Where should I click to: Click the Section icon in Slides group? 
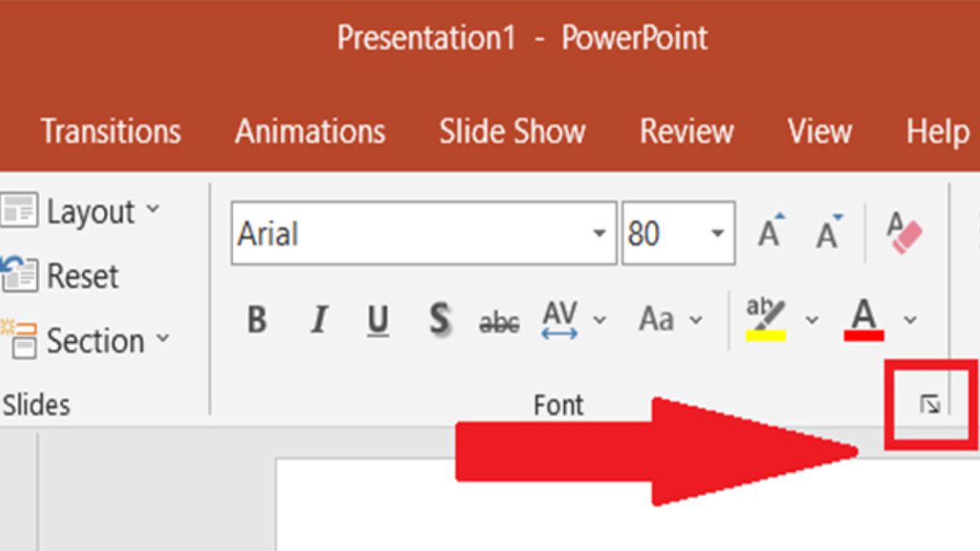(x=19, y=340)
